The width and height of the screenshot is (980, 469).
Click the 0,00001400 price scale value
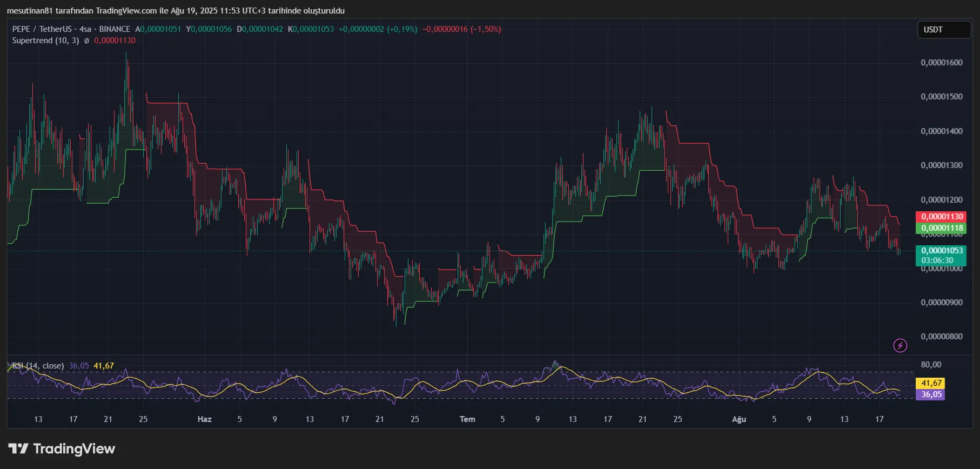tap(942, 131)
